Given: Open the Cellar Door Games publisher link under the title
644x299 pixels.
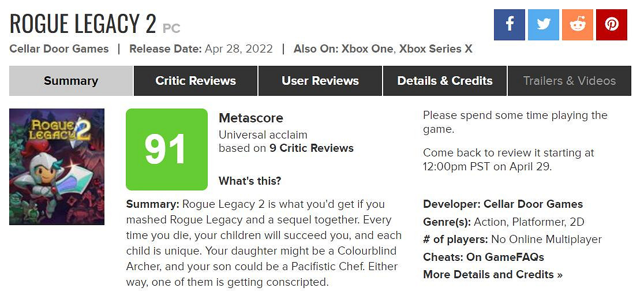Looking at the screenshot, I should click(59, 49).
